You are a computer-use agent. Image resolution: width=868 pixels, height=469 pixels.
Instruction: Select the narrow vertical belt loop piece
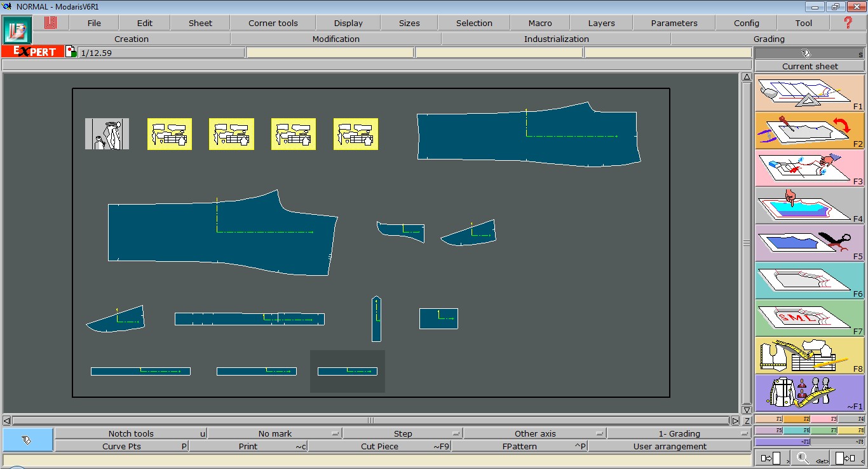(x=376, y=319)
